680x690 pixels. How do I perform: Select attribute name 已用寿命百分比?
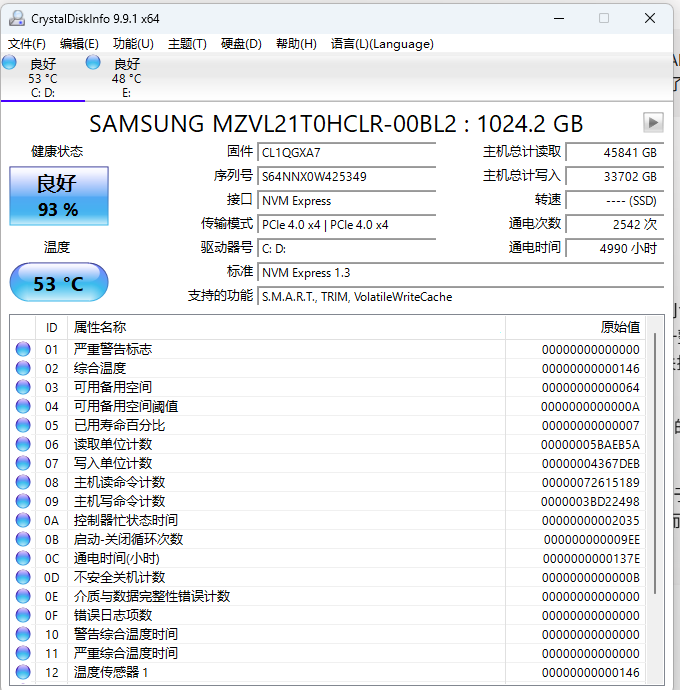[x=119, y=425]
